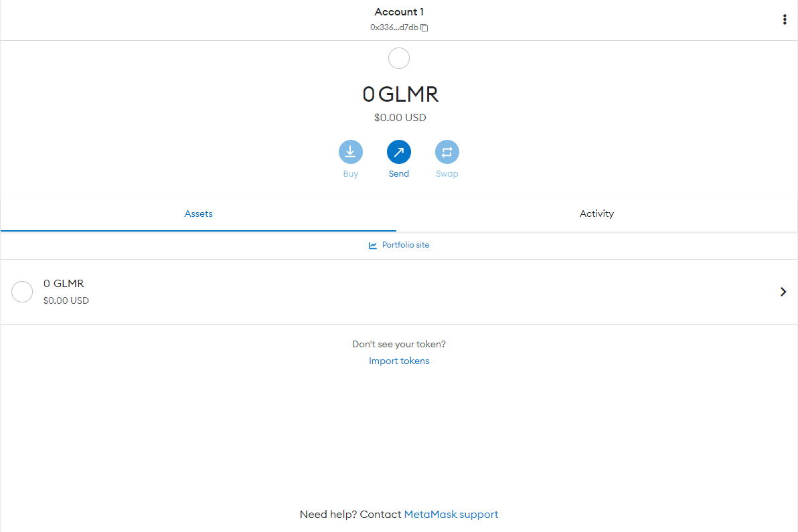Open the Portfolio site

[x=406, y=245]
